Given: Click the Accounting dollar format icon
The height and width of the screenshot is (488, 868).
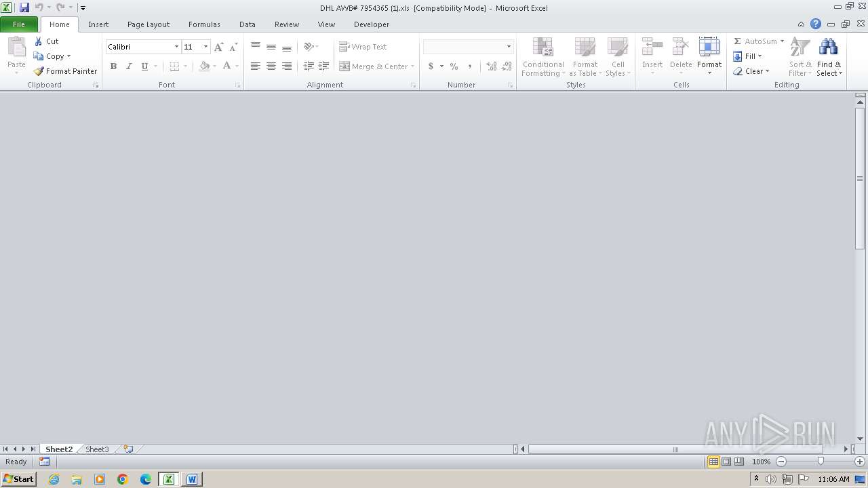Looking at the screenshot, I should 431,66.
